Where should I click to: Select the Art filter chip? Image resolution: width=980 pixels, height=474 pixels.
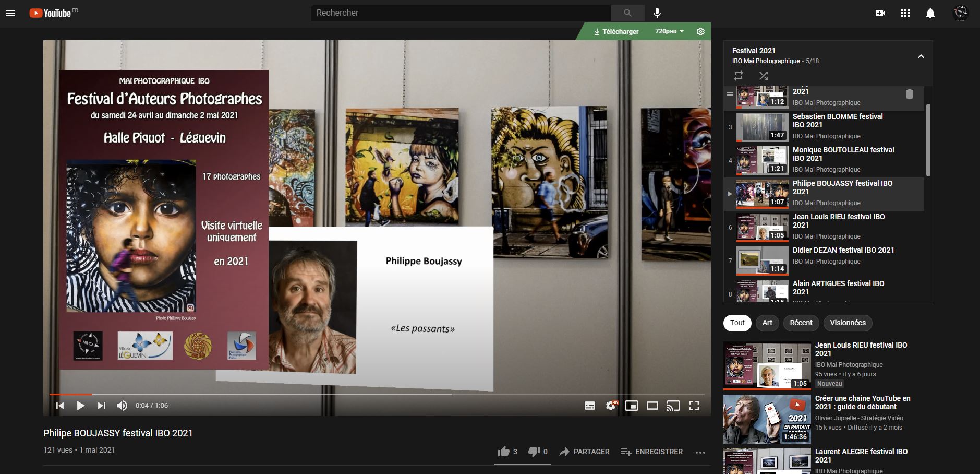[767, 323]
